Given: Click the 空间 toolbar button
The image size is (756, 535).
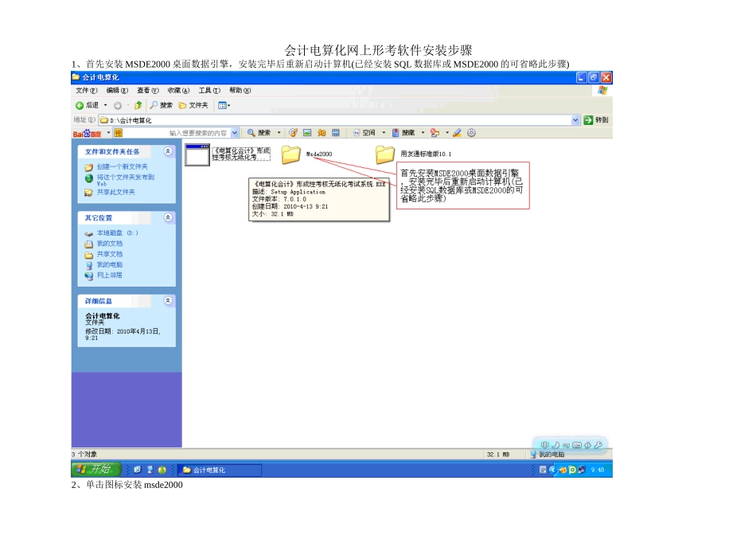Looking at the screenshot, I should 364,133.
